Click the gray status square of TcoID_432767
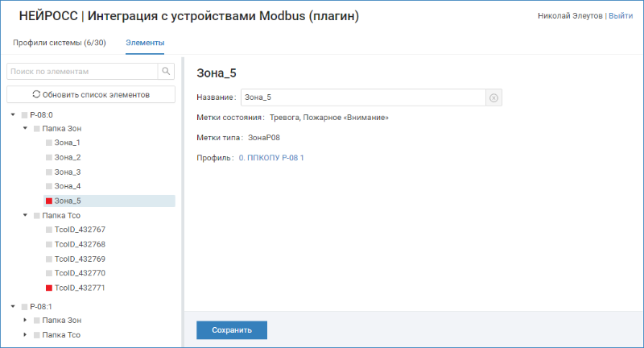Screen dimensions: 644x348 click(x=49, y=230)
